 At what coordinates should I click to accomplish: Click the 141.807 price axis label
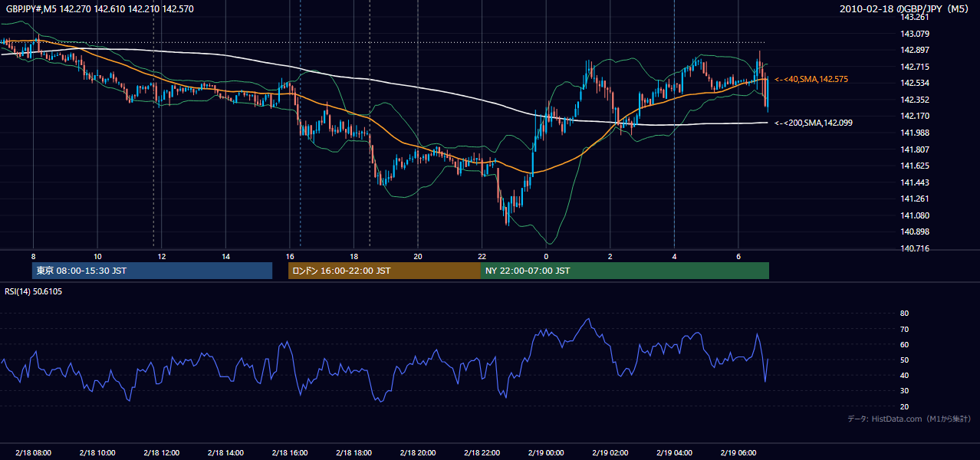tap(914, 149)
